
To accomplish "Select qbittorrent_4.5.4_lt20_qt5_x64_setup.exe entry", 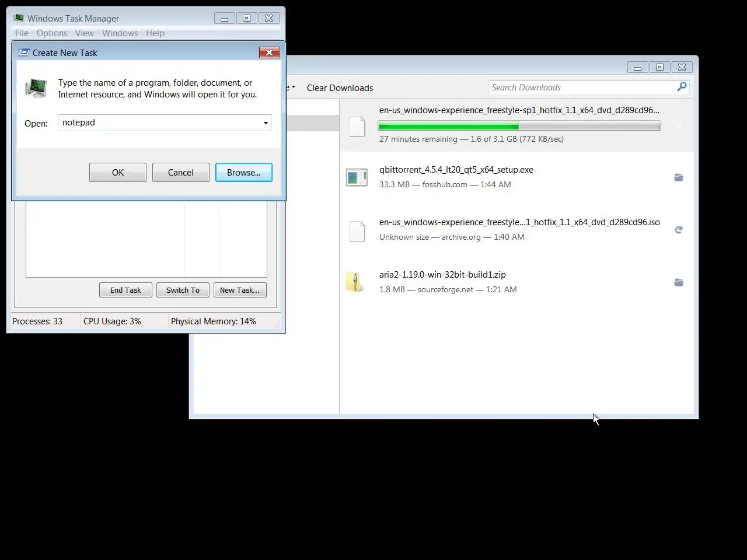I will (x=516, y=177).
